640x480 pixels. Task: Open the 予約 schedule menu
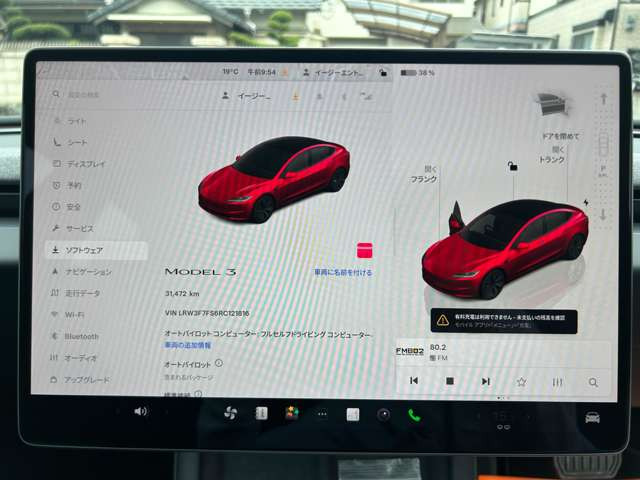coord(67,186)
